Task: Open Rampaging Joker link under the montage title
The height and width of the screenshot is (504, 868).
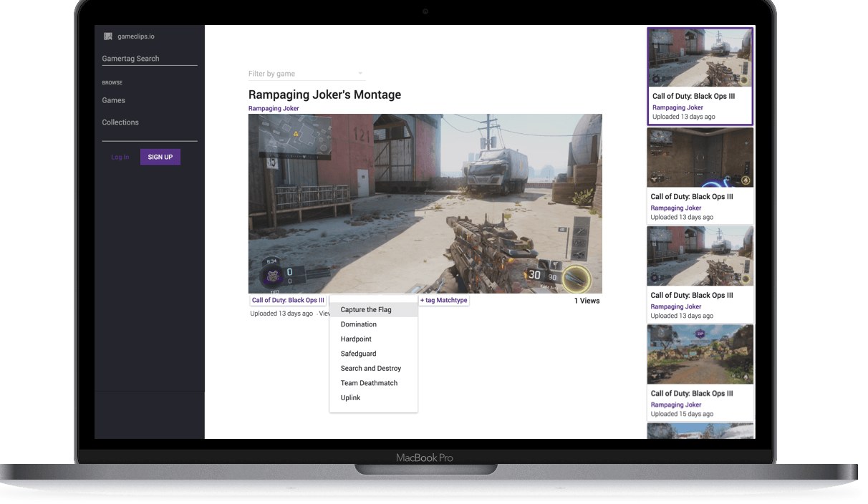Action: coord(274,109)
